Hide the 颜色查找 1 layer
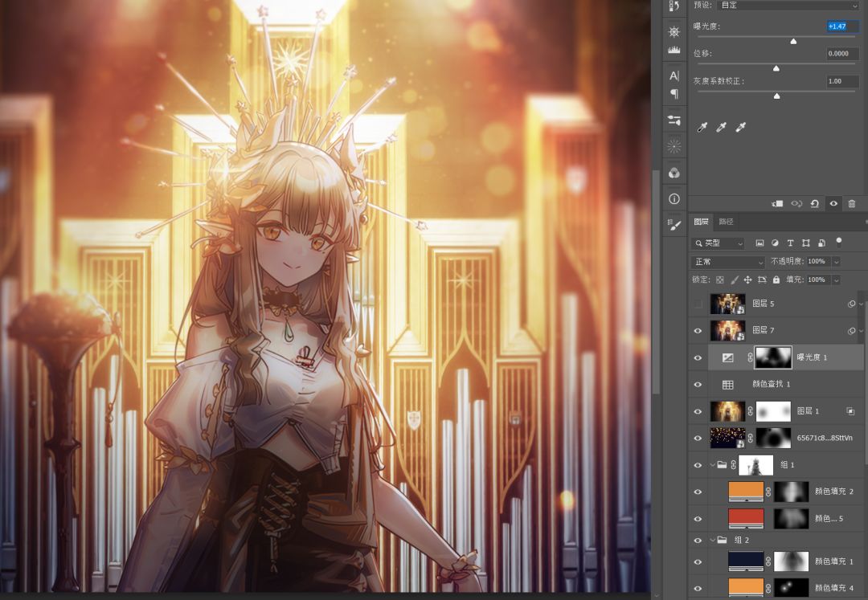 click(698, 385)
